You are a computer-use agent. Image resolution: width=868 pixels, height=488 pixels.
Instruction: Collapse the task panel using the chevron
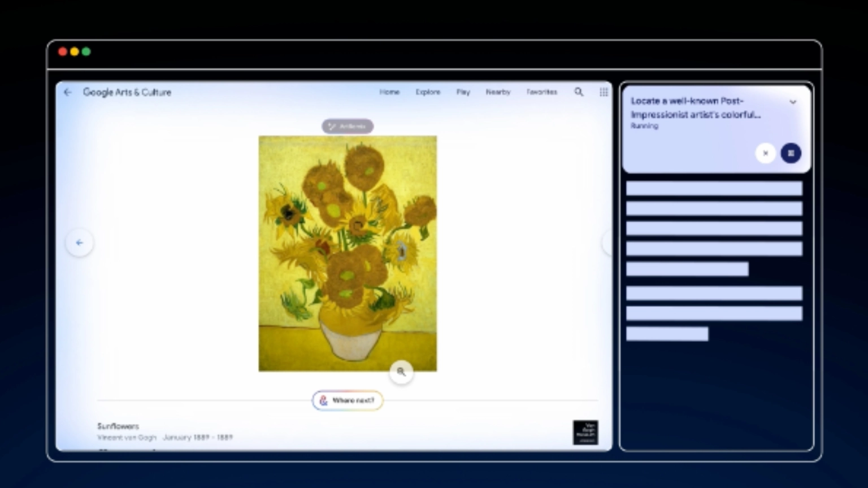point(793,102)
